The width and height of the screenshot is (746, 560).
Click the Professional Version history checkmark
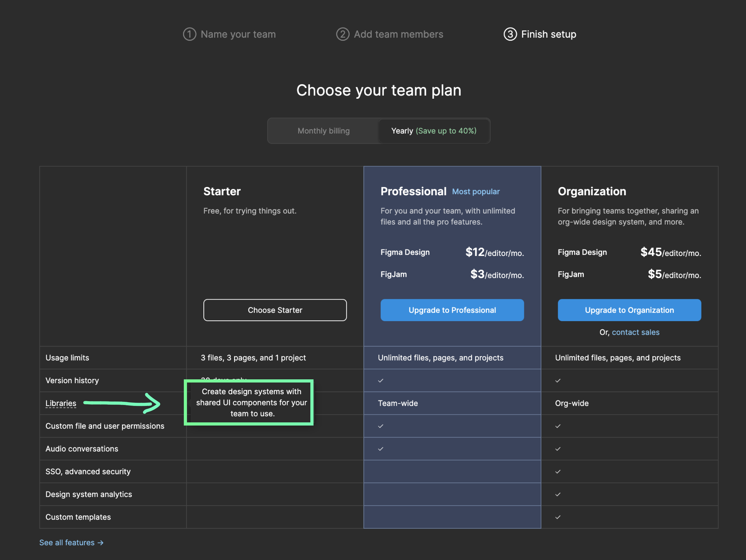click(x=380, y=380)
